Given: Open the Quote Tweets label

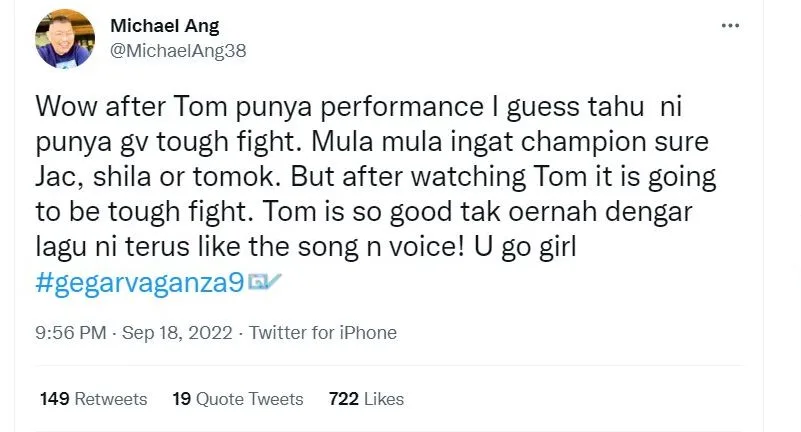Looking at the screenshot, I should pos(249,399).
